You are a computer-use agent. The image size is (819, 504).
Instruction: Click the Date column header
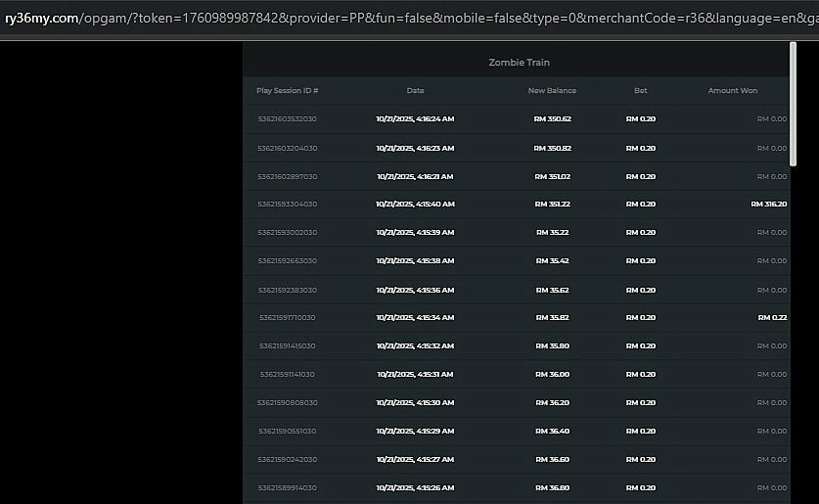coord(415,91)
